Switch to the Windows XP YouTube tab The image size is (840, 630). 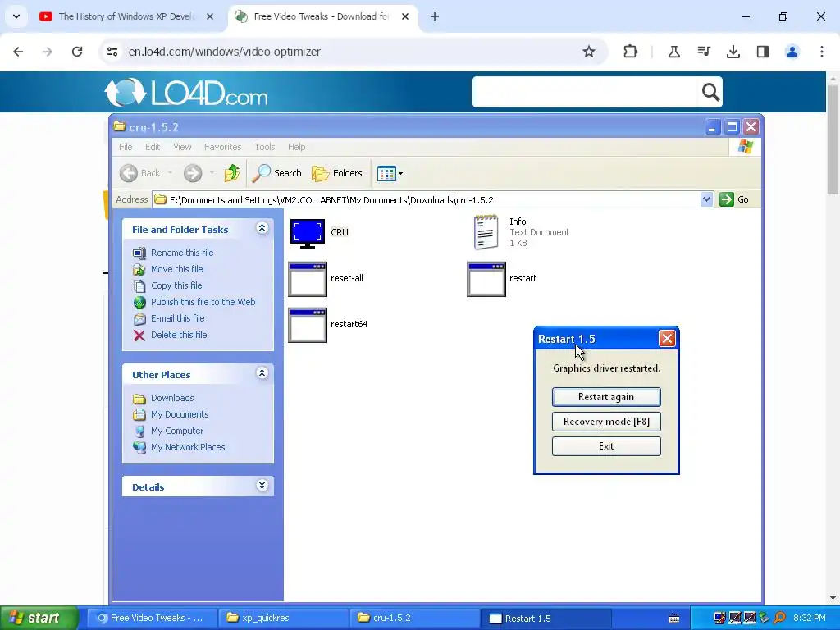coord(127,16)
